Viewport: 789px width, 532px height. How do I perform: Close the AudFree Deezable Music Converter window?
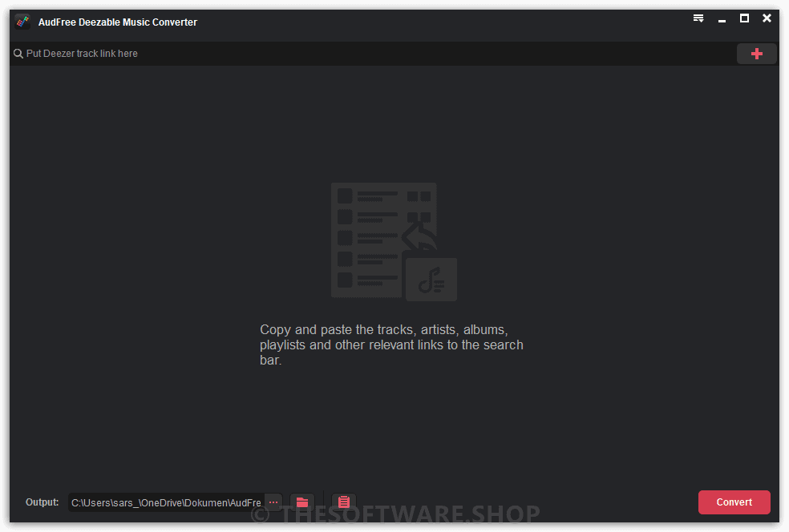click(x=767, y=18)
